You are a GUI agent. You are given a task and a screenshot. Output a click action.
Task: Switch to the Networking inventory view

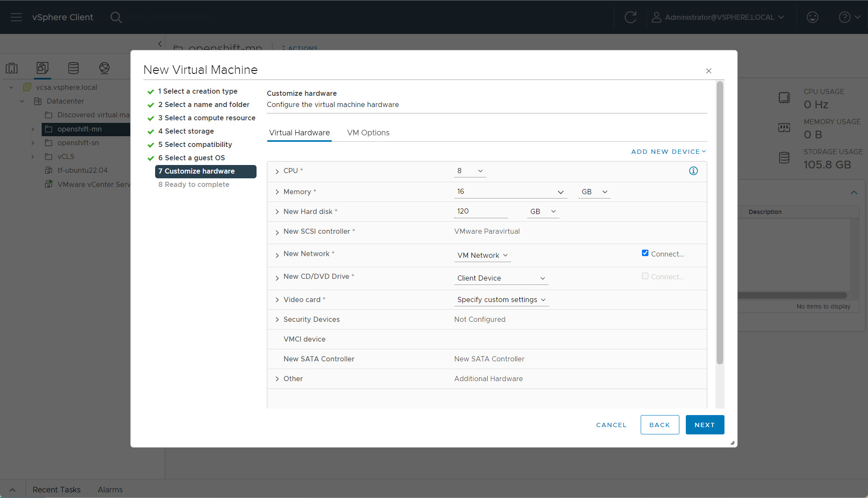coord(104,68)
